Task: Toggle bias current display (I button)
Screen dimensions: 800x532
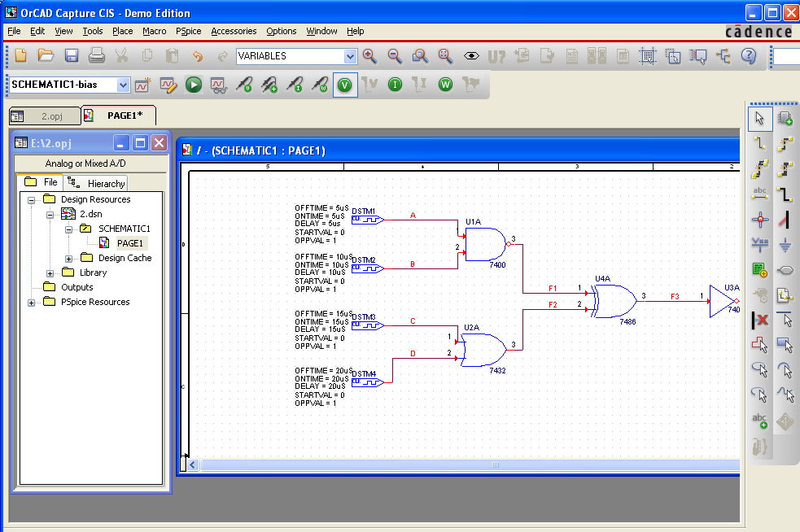Action: click(395, 85)
